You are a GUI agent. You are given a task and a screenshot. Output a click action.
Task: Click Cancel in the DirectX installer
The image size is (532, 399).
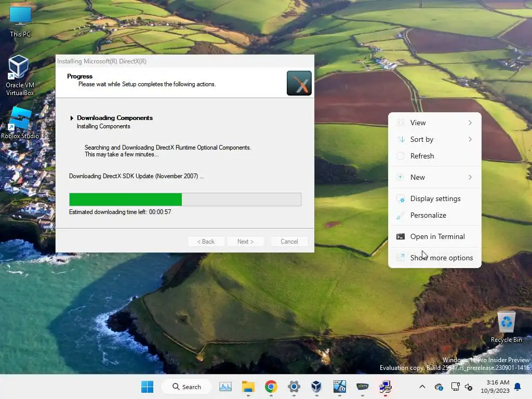[x=289, y=242]
